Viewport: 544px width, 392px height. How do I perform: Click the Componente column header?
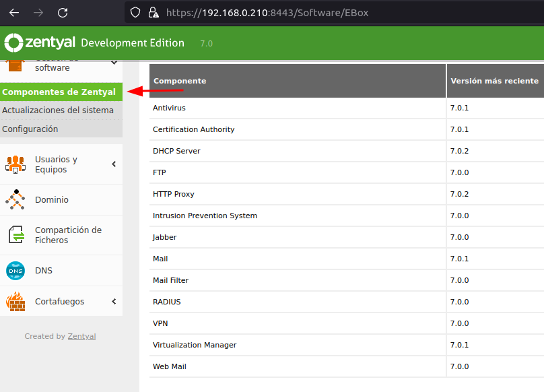click(x=298, y=81)
